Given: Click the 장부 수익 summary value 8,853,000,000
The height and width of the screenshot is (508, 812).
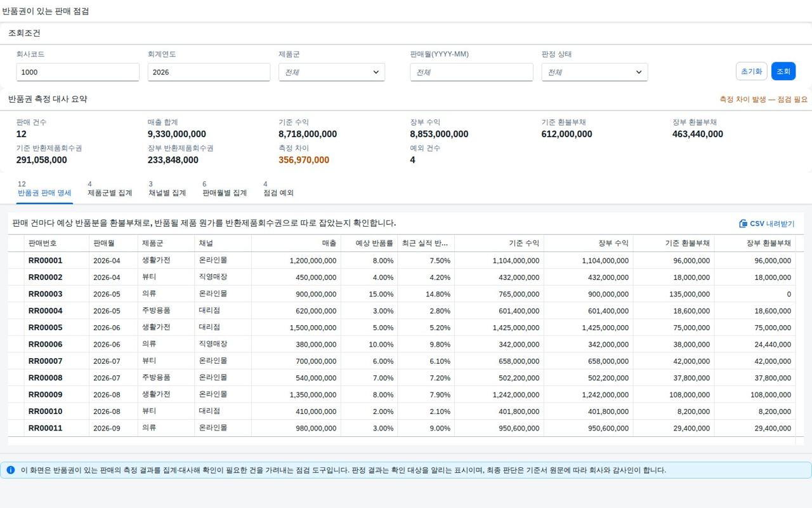Looking at the screenshot, I should tap(440, 134).
